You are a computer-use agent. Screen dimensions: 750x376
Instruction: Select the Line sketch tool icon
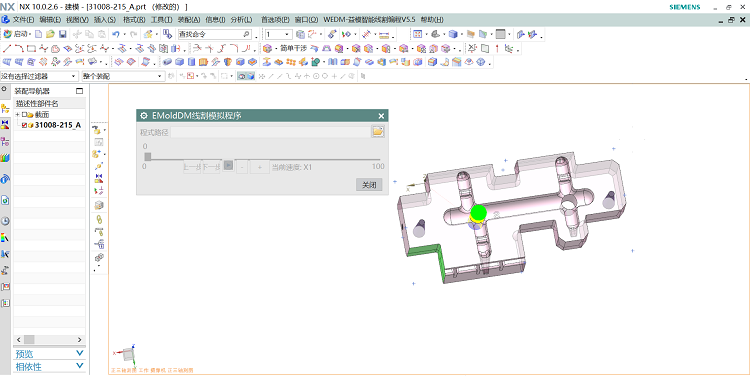(7, 48)
